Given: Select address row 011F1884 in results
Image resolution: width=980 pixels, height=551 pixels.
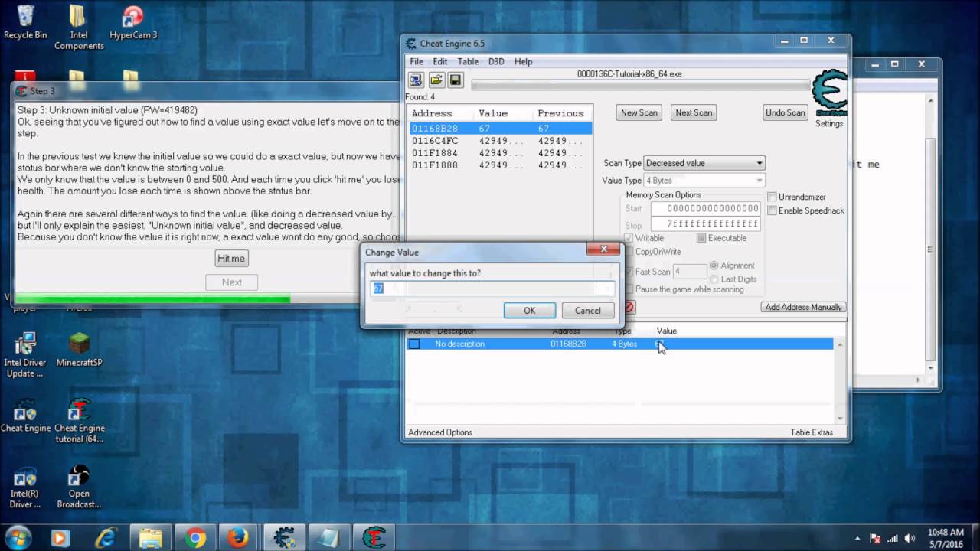Looking at the screenshot, I should [501, 153].
